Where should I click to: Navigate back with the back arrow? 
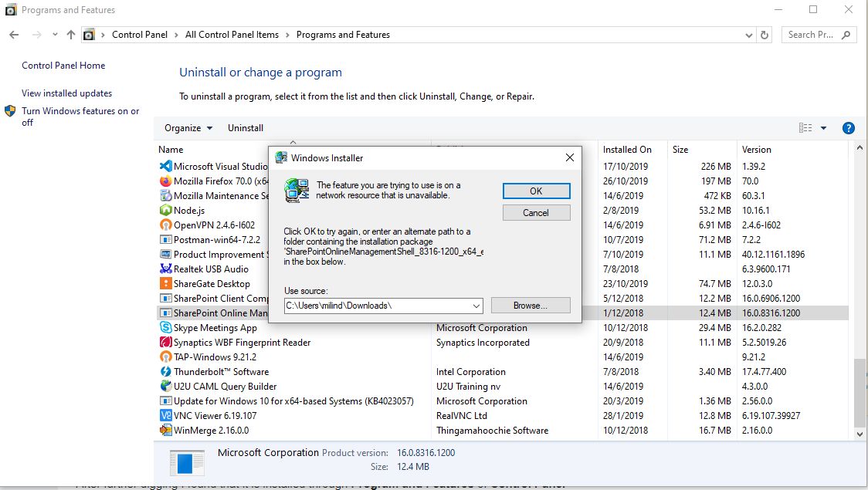click(14, 34)
